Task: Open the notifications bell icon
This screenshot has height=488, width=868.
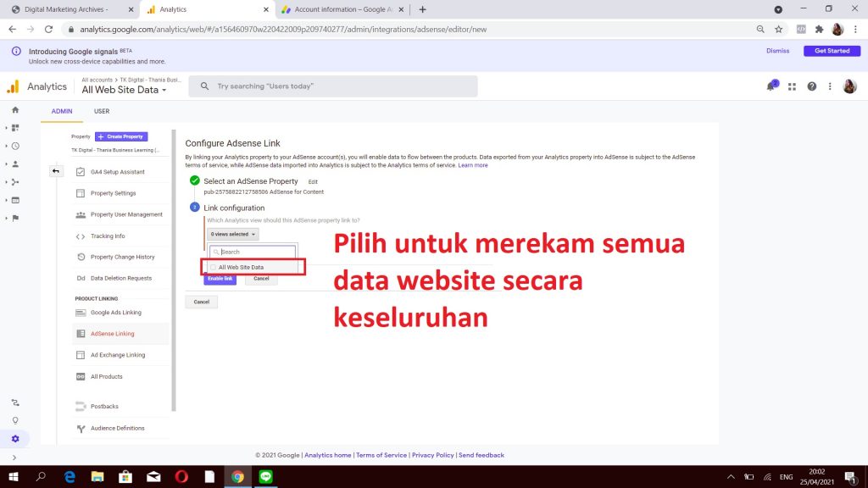Action: click(771, 86)
